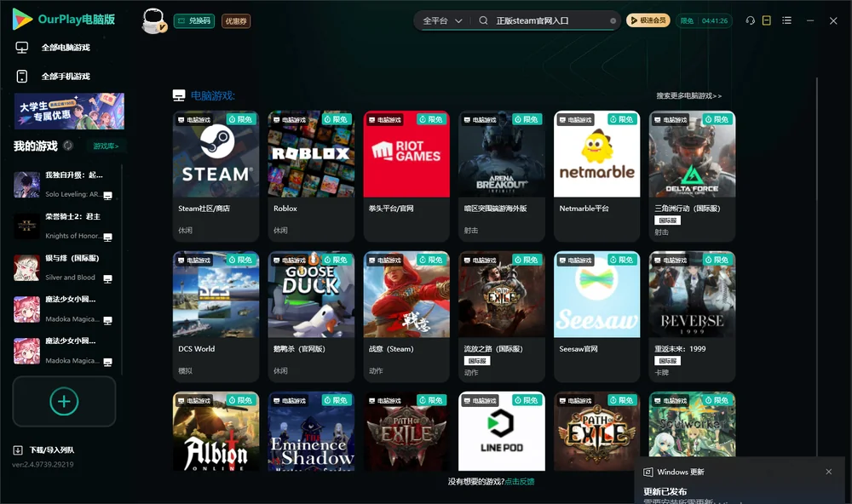Open the Goose Goose Duck 鹅鸭杀 card
The height and width of the screenshot is (504, 852).
[311, 317]
